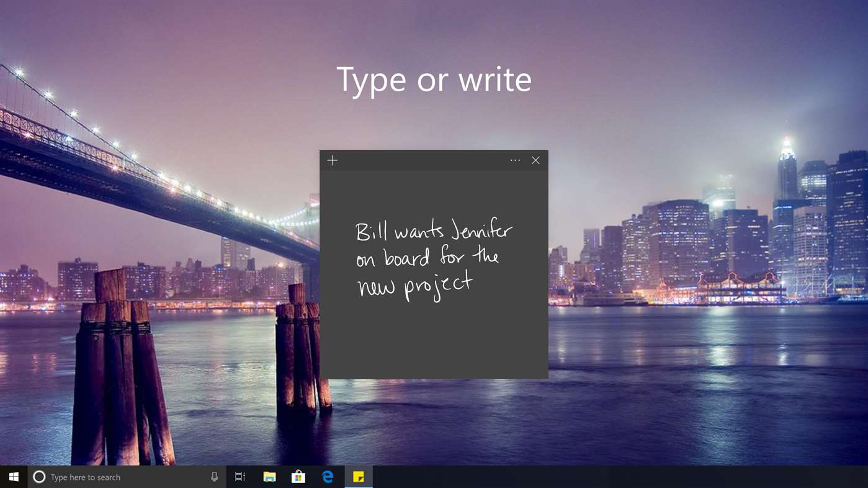Click the handwritten word 'board'

pyautogui.click(x=406, y=257)
